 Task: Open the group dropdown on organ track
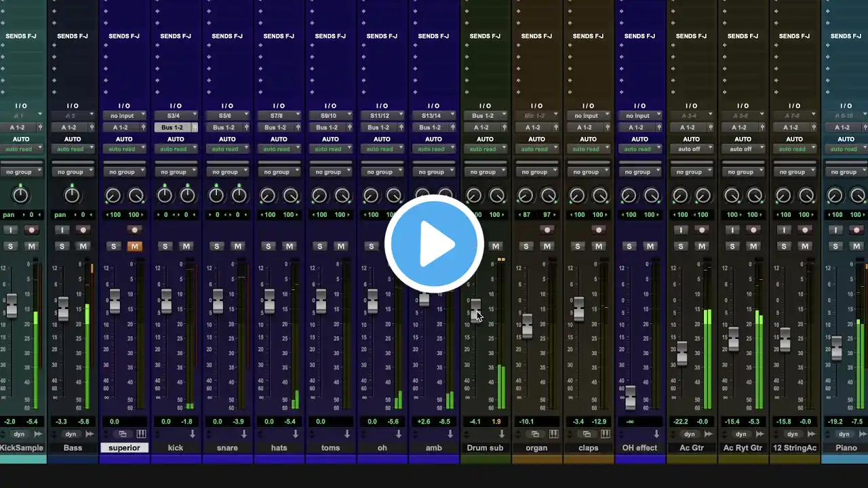tap(536, 172)
